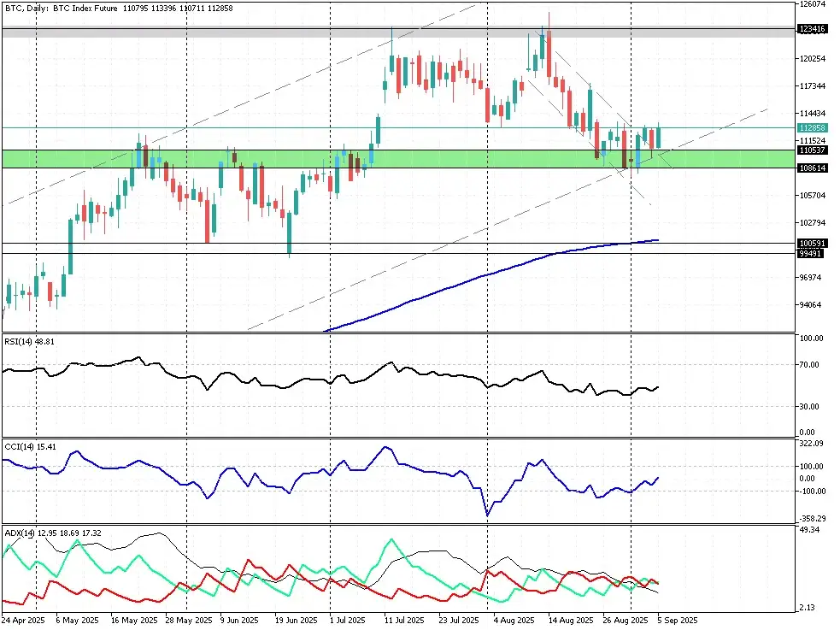
Task: Select the 110537 price level label
Action: pos(811,150)
